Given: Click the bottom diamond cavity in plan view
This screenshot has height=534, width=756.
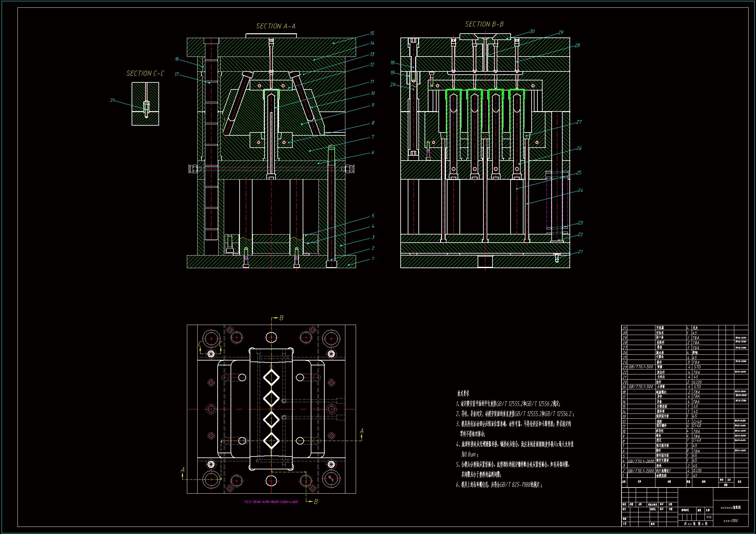Looking at the screenshot, I should coord(271,440).
